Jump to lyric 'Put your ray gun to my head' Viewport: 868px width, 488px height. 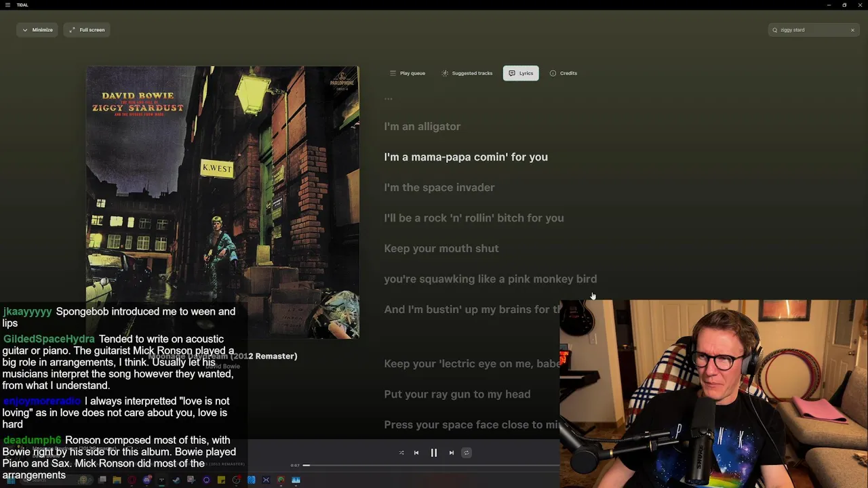[457, 394]
